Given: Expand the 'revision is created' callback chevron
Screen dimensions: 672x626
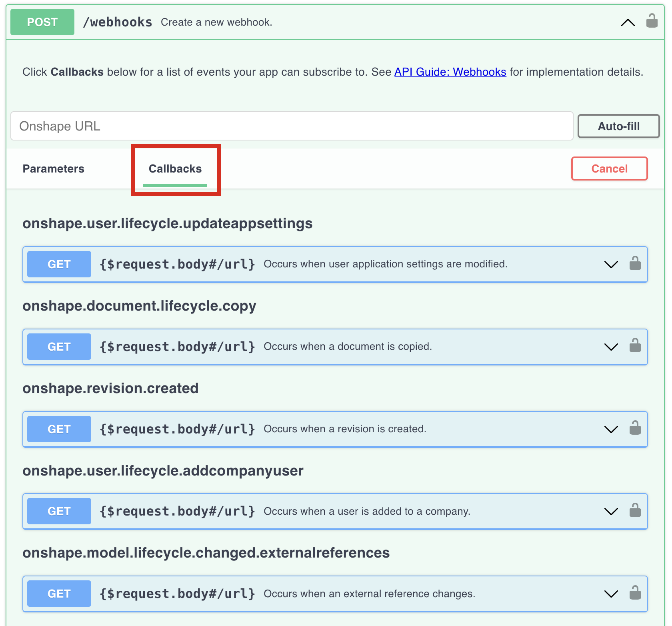Looking at the screenshot, I should point(611,429).
